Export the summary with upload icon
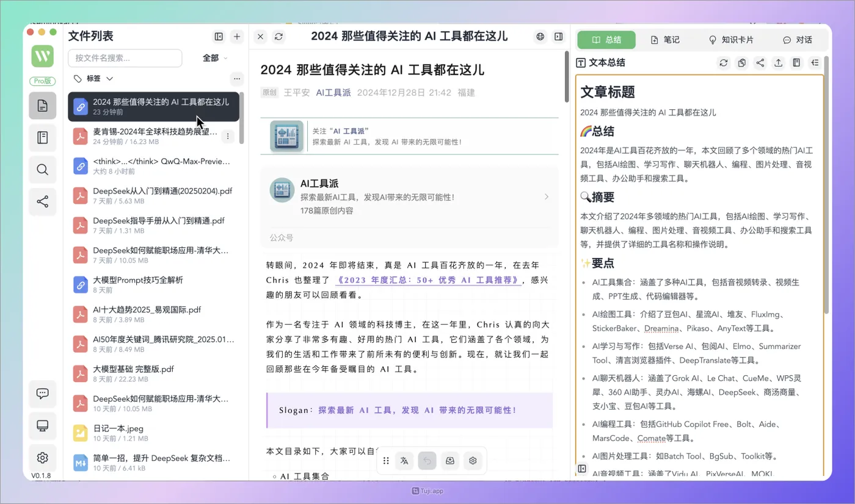 pos(779,63)
